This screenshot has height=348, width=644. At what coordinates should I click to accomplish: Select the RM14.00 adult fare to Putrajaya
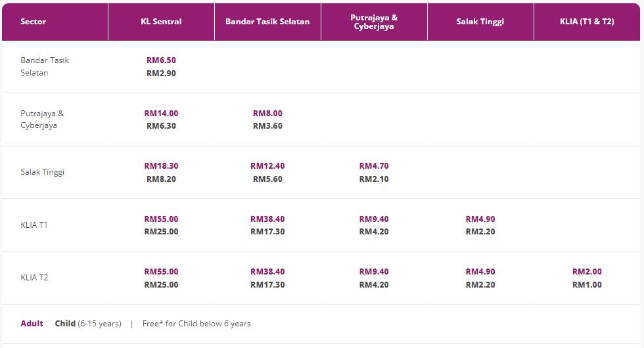(x=161, y=113)
